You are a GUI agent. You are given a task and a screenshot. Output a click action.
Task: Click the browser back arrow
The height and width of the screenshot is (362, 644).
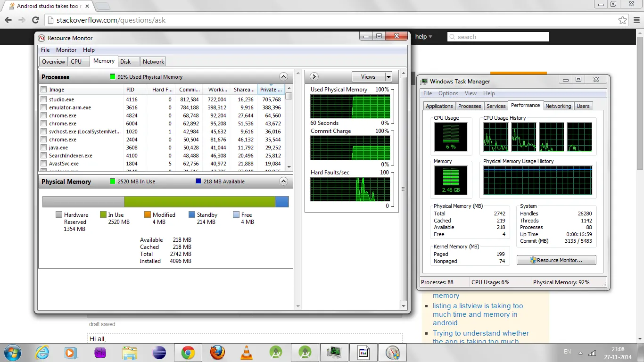click(8, 20)
